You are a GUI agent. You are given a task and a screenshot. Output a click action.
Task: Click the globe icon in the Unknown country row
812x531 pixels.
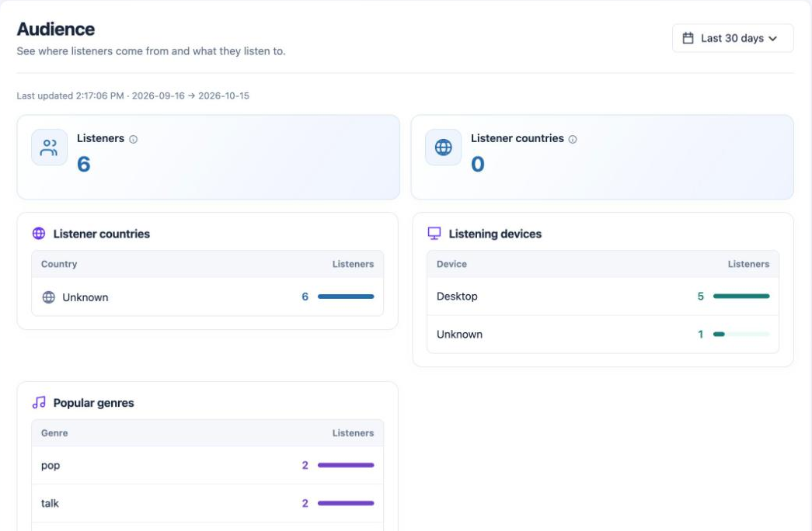point(49,297)
